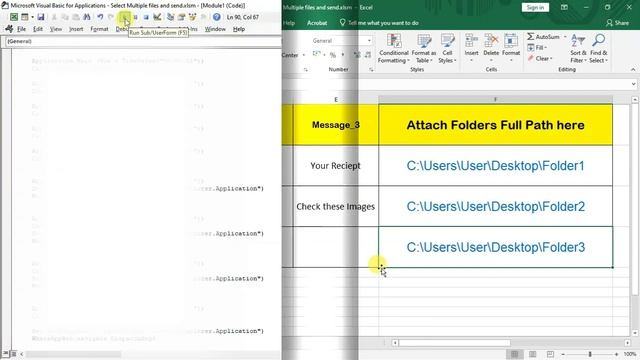This screenshot has height=360, width=640.
Task: Open Format as Table in Excel ribbon
Action: (x=424, y=49)
